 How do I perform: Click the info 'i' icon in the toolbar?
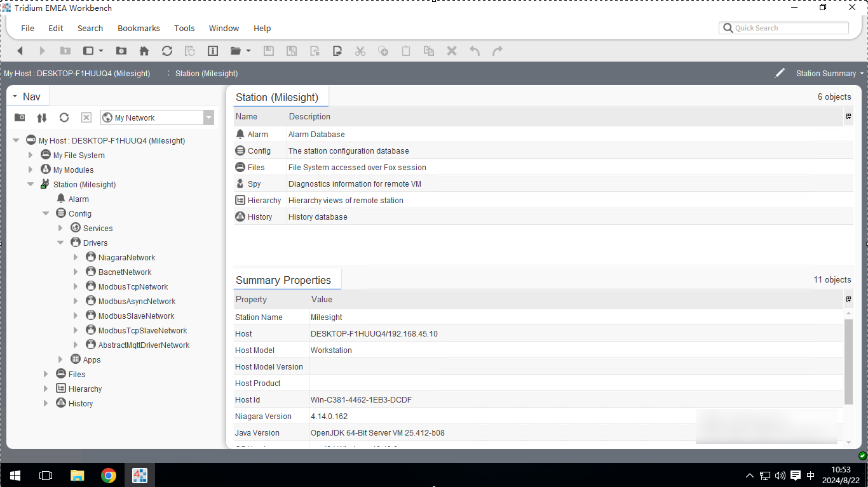(213, 51)
